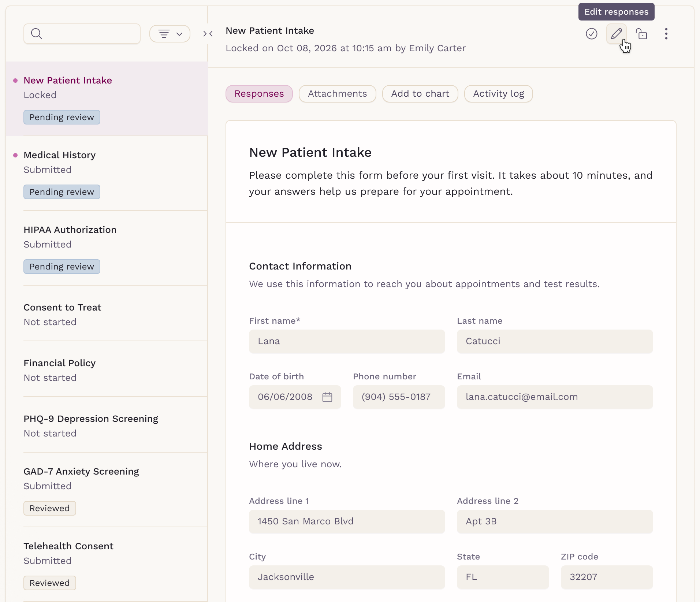Viewport: 700px width, 602px height.
Task: Click the sidebar search input field
Action: 82,34
